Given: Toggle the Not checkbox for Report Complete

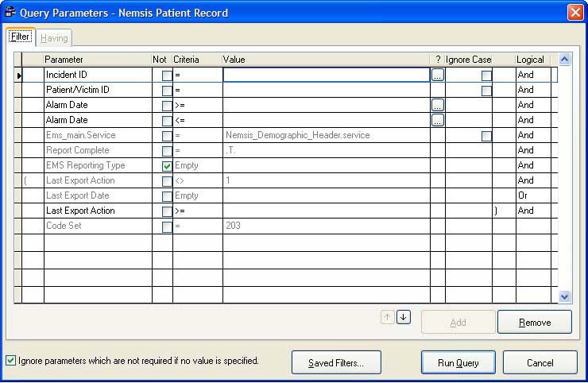Looking at the screenshot, I should pyautogui.click(x=167, y=151).
